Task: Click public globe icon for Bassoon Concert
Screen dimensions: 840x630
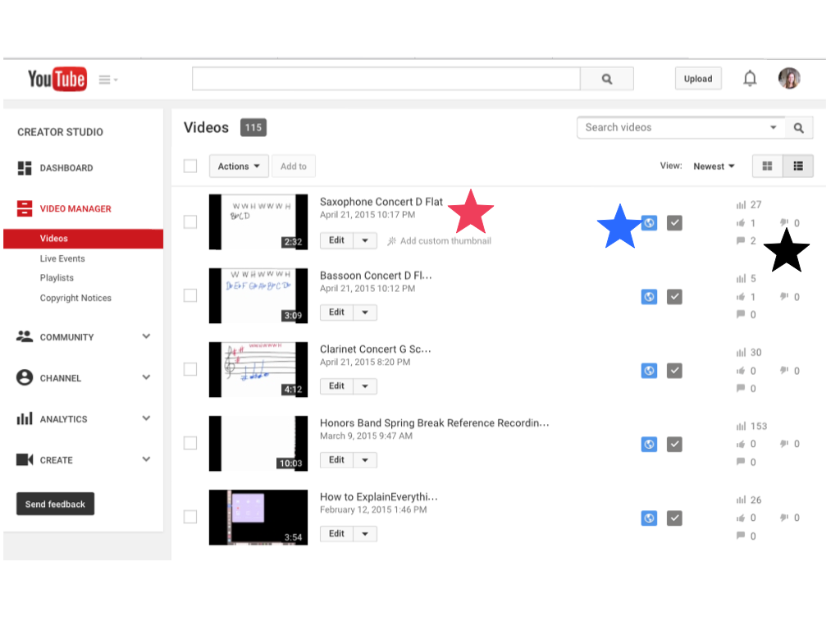Action: click(x=650, y=297)
